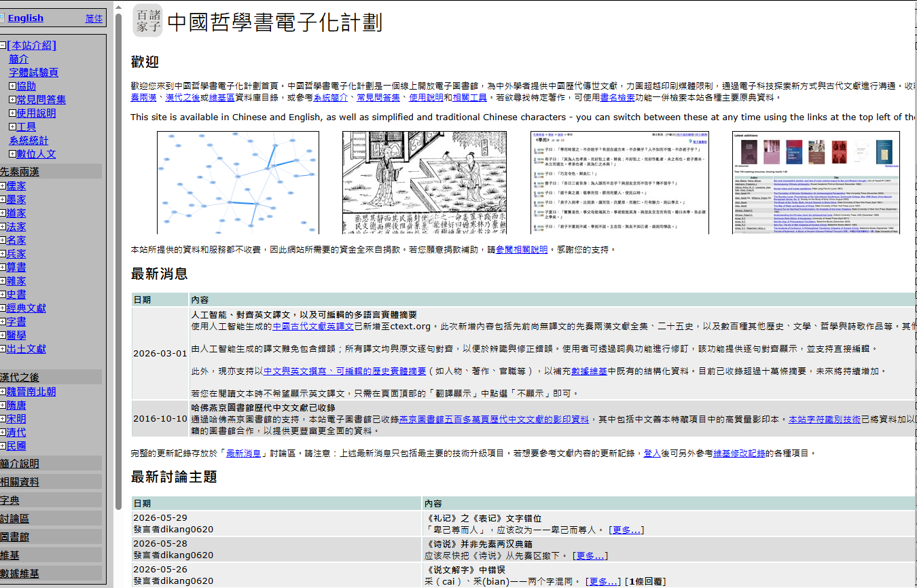This screenshot has height=588, width=917.
Task: Expand the sidebar 使用說明 node
Action: (12, 113)
